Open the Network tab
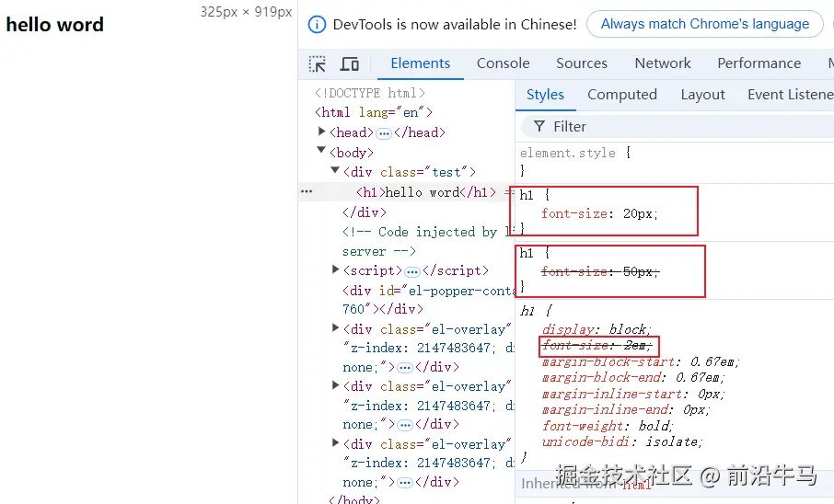Image resolution: width=834 pixels, height=504 pixels. coord(663,63)
